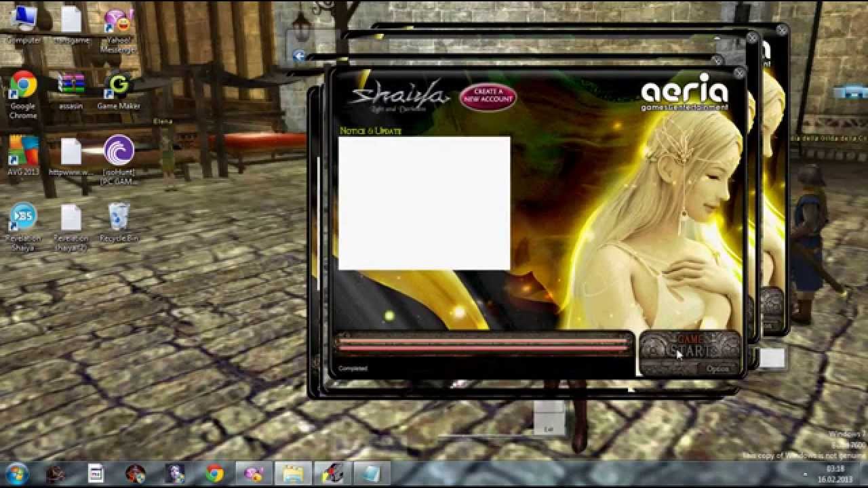The height and width of the screenshot is (488, 868).
Task: Open Yahoo Messenger from the taskbar
Action: [x=254, y=474]
